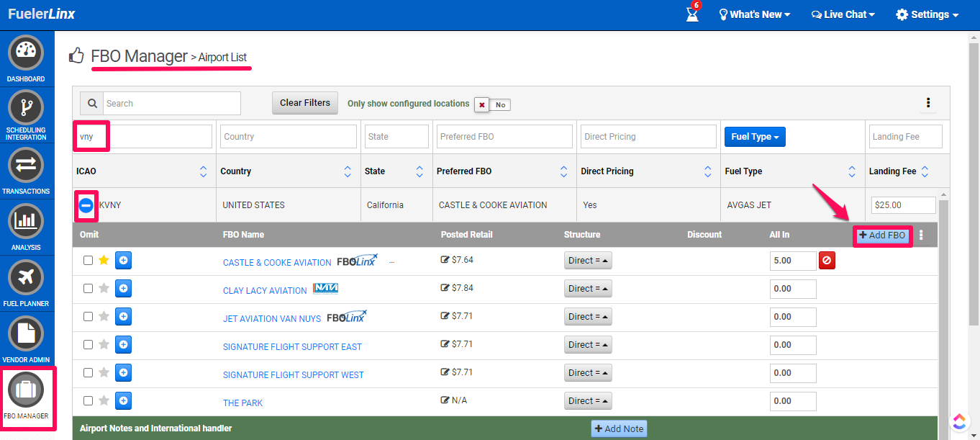980x440 pixels.
Task: Check omit box for Castle & Cooke Aviation
Action: click(x=88, y=261)
